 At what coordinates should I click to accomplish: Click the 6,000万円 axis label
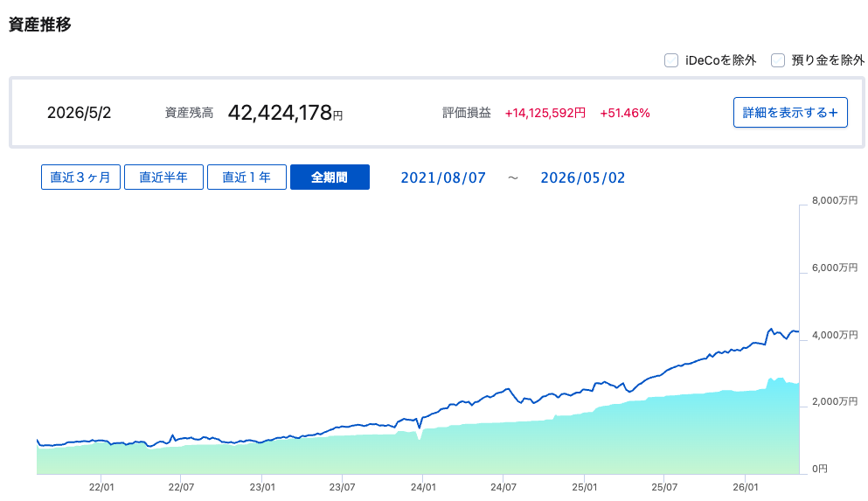pyautogui.click(x=835, y=268)
